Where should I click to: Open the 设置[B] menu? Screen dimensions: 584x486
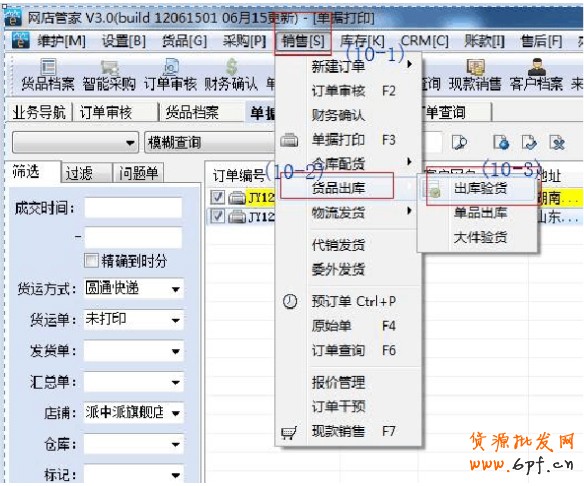click(x=124, y=41)
